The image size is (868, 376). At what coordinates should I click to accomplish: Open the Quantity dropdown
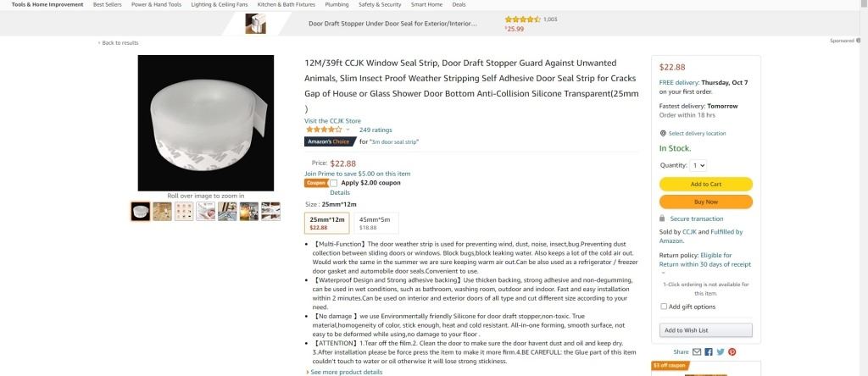698,165
